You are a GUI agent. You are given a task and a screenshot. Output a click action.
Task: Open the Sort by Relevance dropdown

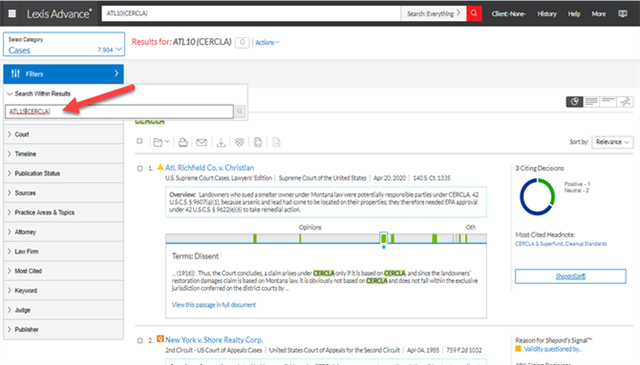612,142
